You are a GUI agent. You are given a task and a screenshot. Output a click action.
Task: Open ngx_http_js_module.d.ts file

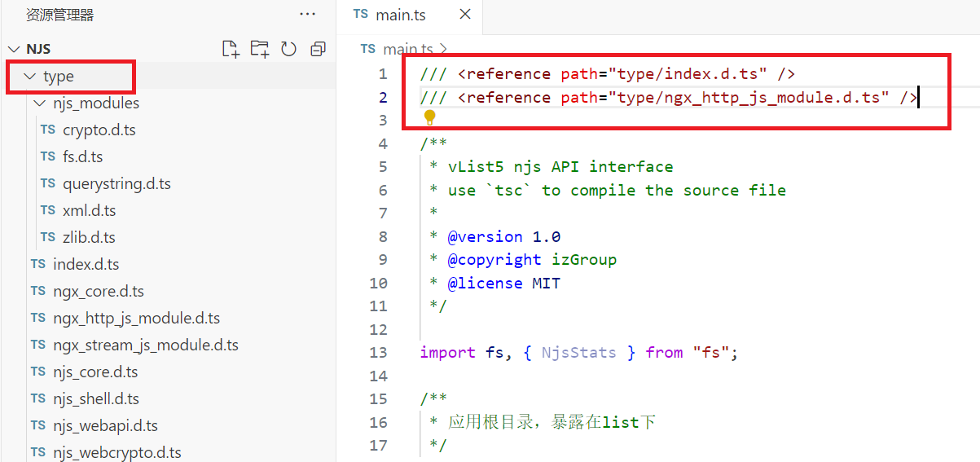(136, 318)
